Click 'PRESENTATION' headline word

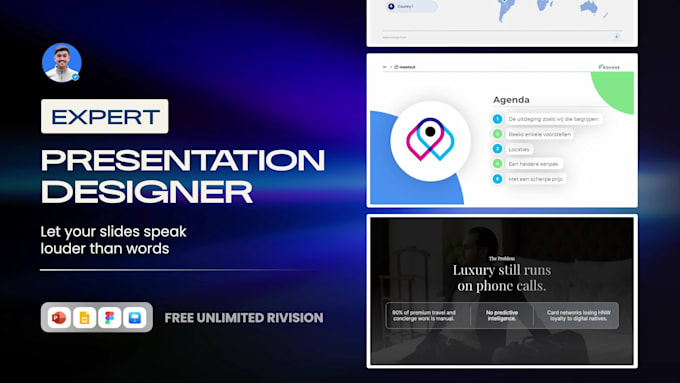(183, 160)
